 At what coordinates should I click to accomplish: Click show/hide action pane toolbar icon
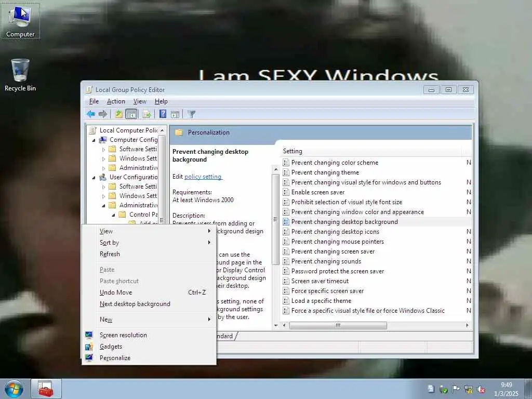pyautogui.click(x=175, y=114)
